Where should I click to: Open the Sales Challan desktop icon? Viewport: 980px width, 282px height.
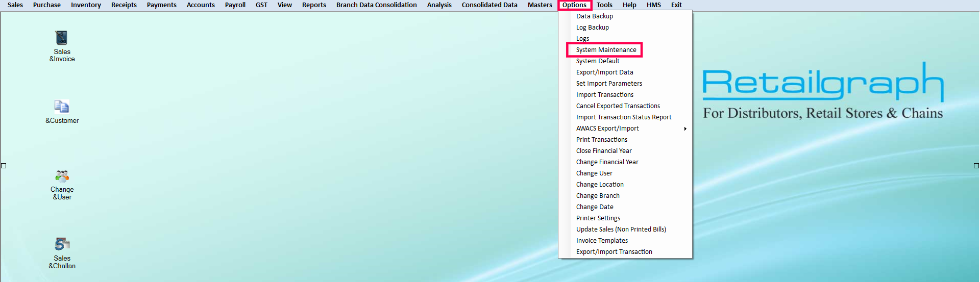(x=62, y=253)
